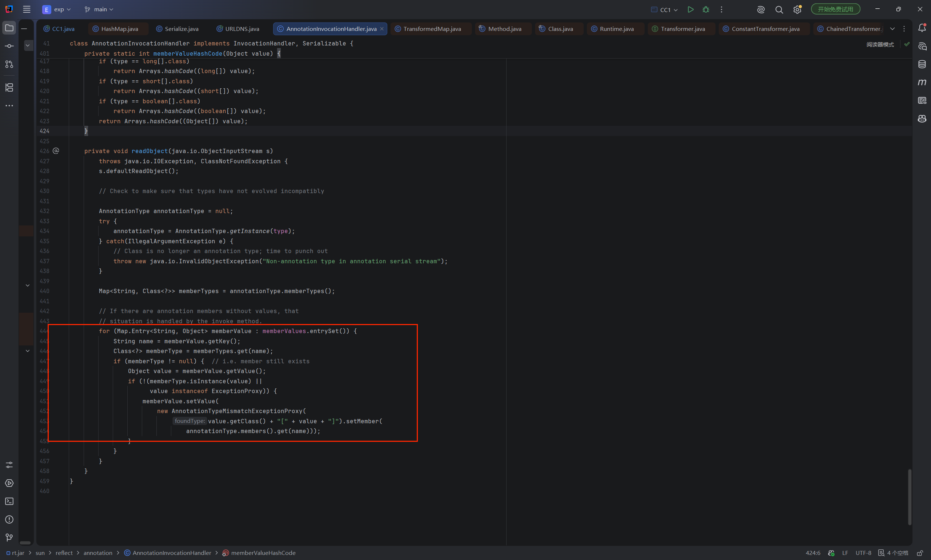Open IDE settings gear
Image resolution: width=931 pixels, height=560 pixels.
coord(797,9)
